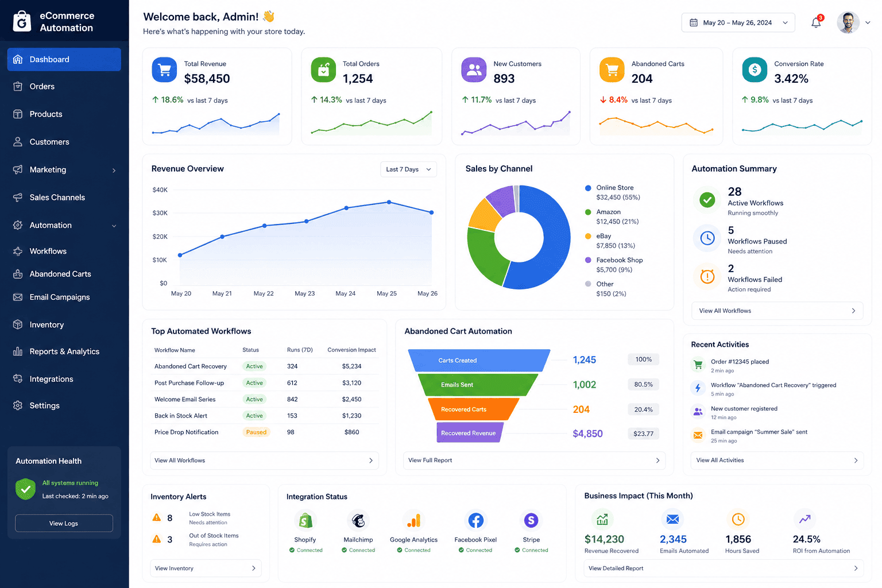Click the ROI from Automation trend icon
This screenshot has width=882, height=588.
[x=804, y=519]
